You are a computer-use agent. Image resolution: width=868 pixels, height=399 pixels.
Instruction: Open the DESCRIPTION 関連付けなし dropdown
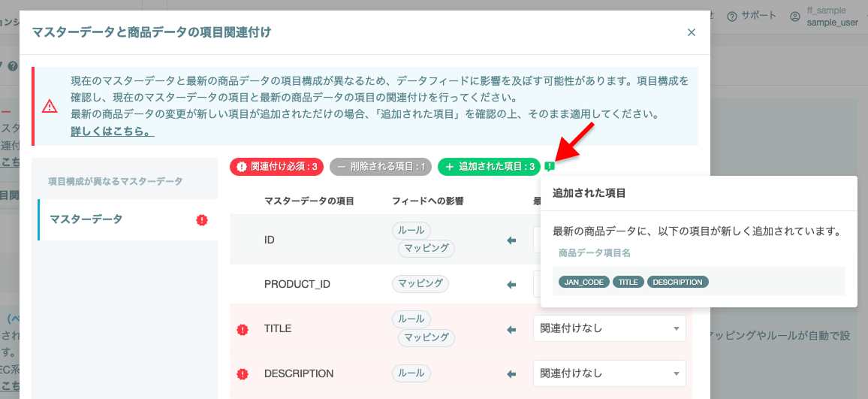pos(610,373)
